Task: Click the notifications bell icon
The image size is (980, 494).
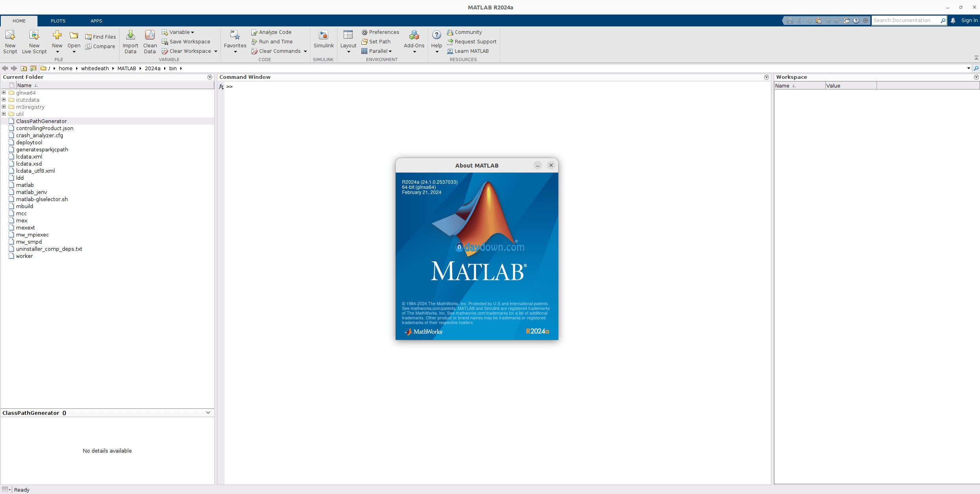Action: [953, 21]
